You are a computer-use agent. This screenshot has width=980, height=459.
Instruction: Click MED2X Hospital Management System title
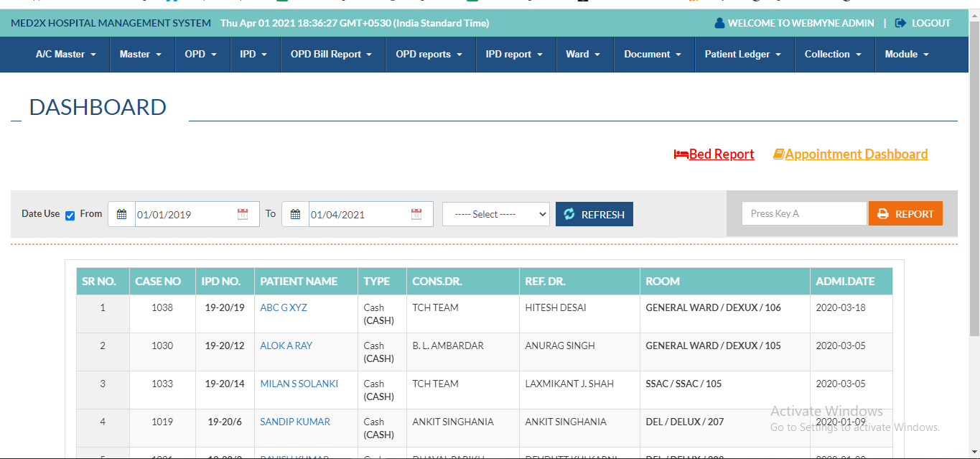(111, 23)
